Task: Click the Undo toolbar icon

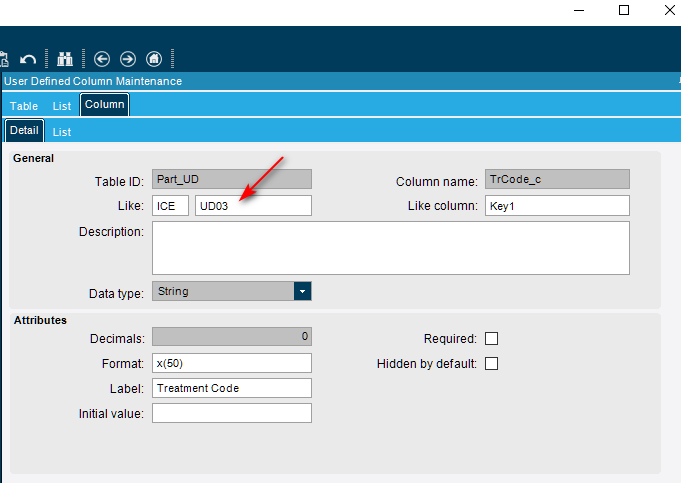Action: 28,59
